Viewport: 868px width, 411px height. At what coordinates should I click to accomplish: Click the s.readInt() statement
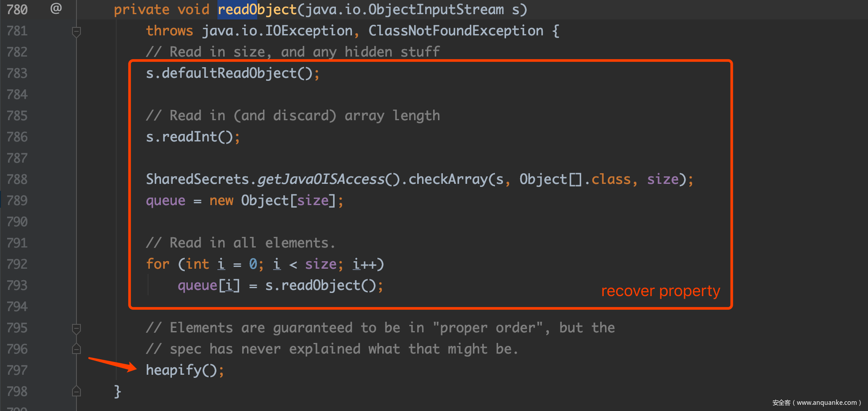(x=193, y=137)
